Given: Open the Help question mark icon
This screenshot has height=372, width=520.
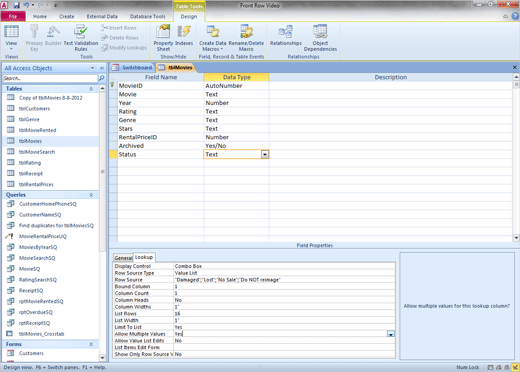Looking at the screenshot, I should click(515, 16).
